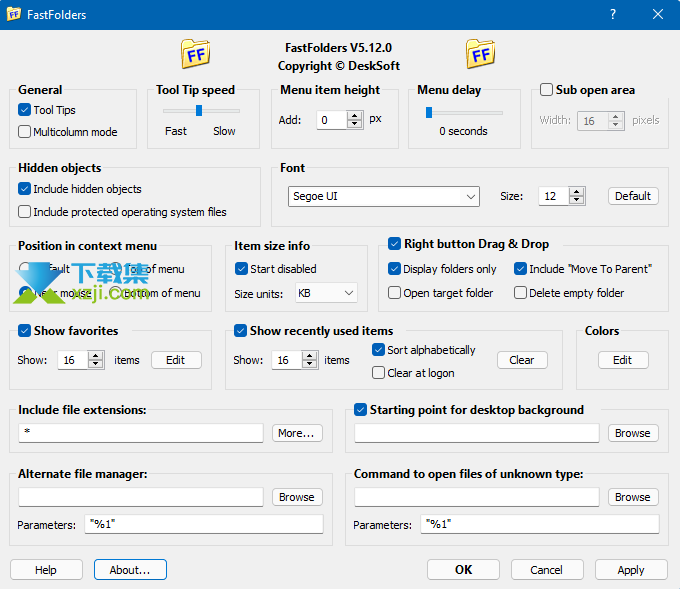680x589 pixels.
Task: Increase favorites Show items count
Action: pyautogui.click(x=95, y=356)
